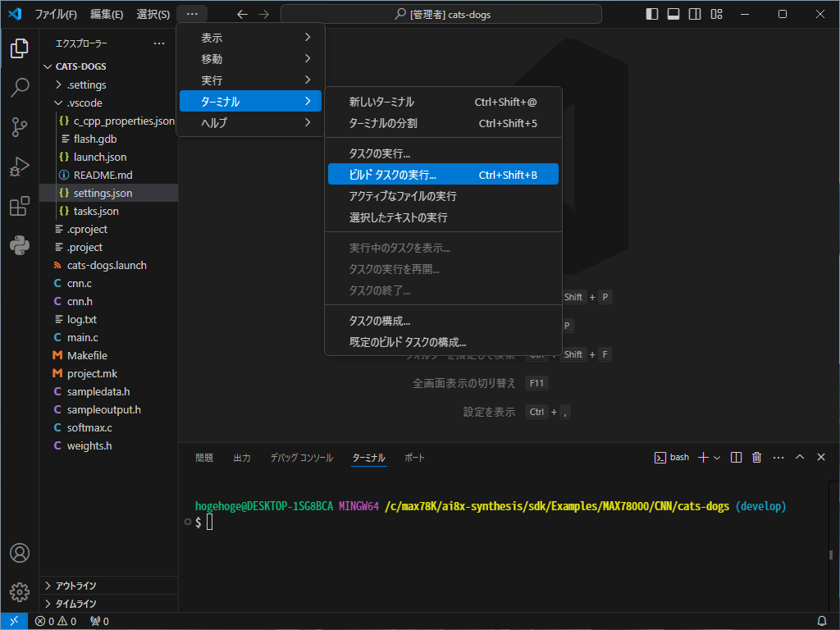The height and width of the screenshot is (630, 840).
Task: Click the Python icon in activity bar
Action: (x=20, y=244)
